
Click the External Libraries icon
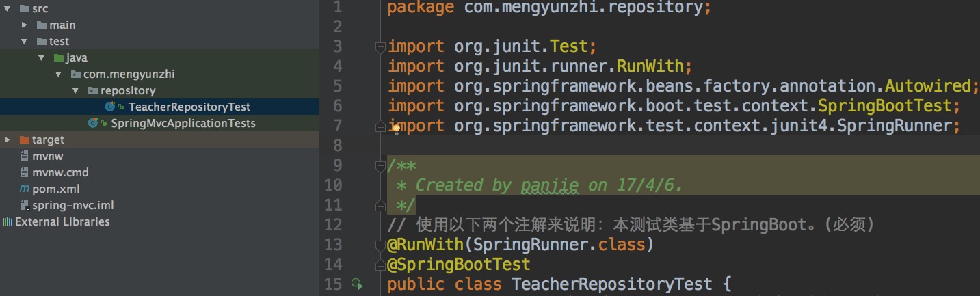pos(8,222)
